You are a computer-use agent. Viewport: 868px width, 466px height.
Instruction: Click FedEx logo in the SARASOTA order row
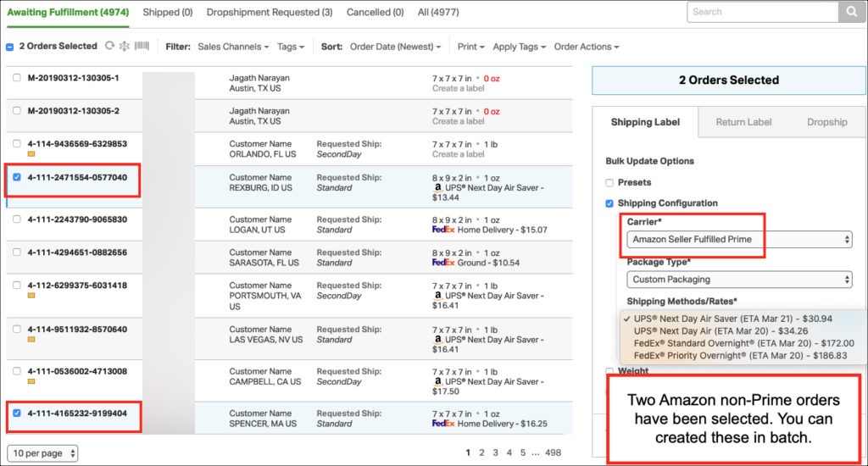point(443,263)
